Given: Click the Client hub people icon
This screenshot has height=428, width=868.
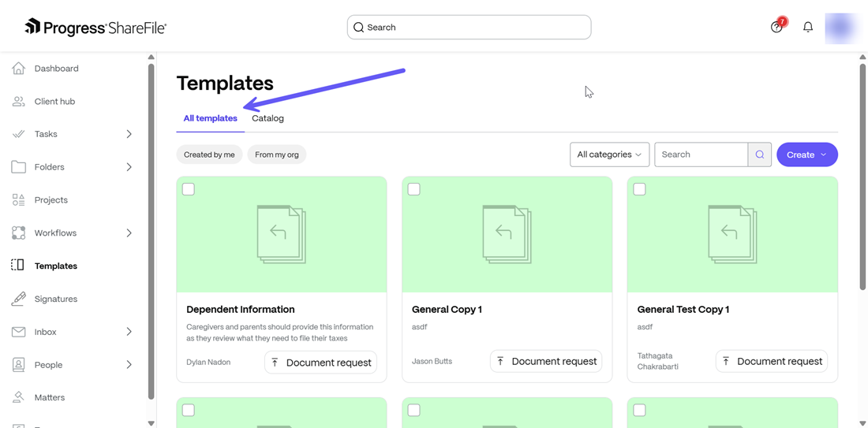Looking at the screenshot, I should pyautogui.click(x=19, y=101).
